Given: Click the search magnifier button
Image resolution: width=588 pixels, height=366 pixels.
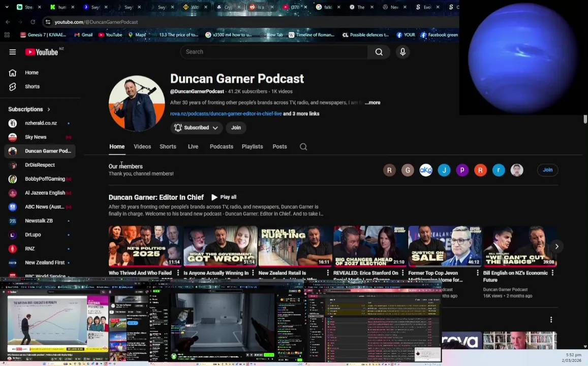Looking at the screenshot, I should click(379, 52).
